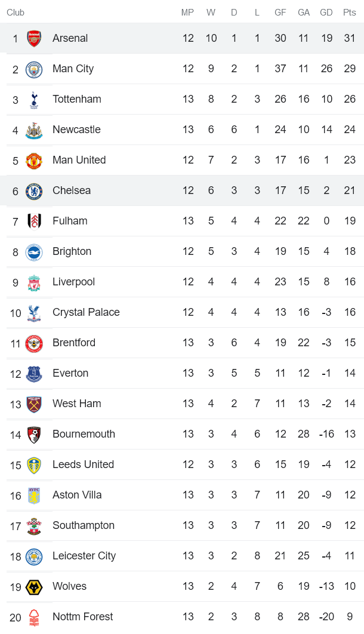Screen dimensions: 364x634
Task: Click the Brighton team name
Action: (x=72, y=251)
